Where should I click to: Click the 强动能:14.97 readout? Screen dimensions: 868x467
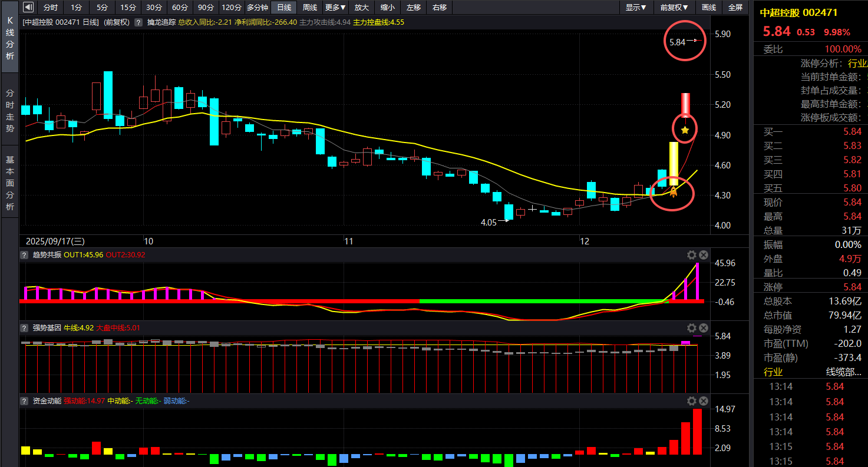[84, 401]
